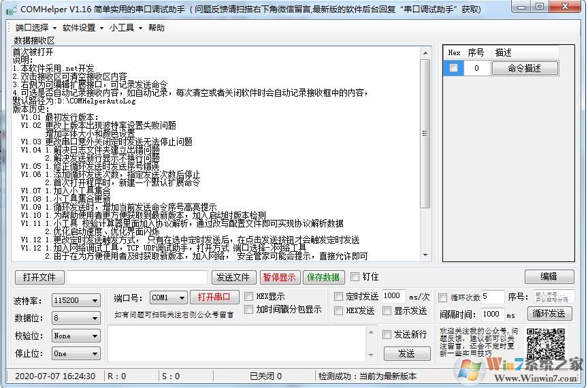The width and height of the screenshot is (588, 388).
Task: Click the sequence number cell 0
Action: [477, 68]
